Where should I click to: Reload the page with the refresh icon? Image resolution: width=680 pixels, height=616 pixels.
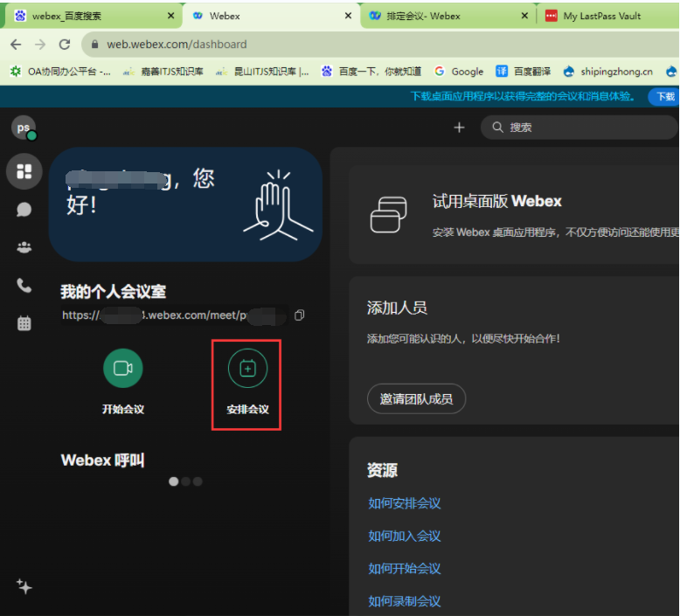[x=65, y=45]
